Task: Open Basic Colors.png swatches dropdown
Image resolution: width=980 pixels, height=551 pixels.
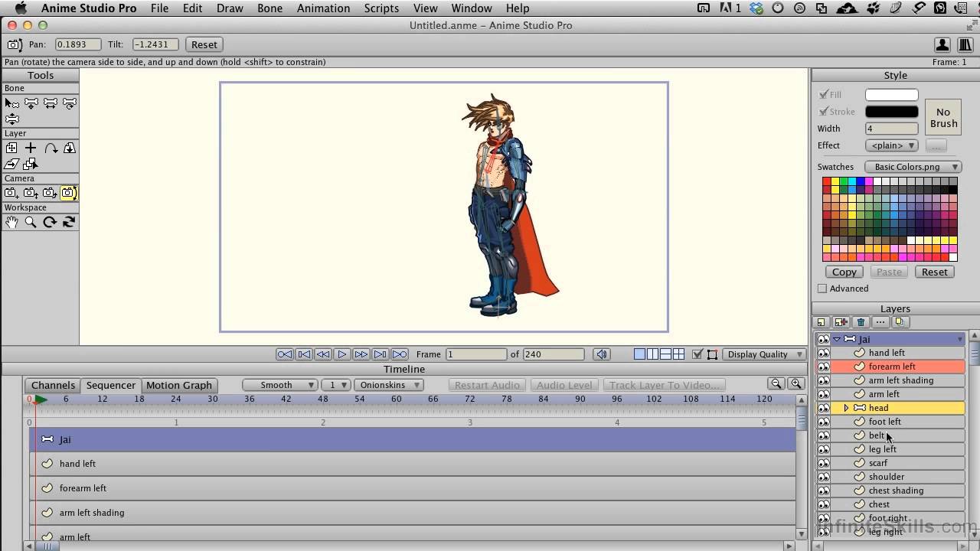Action: [x=913, y=167]
